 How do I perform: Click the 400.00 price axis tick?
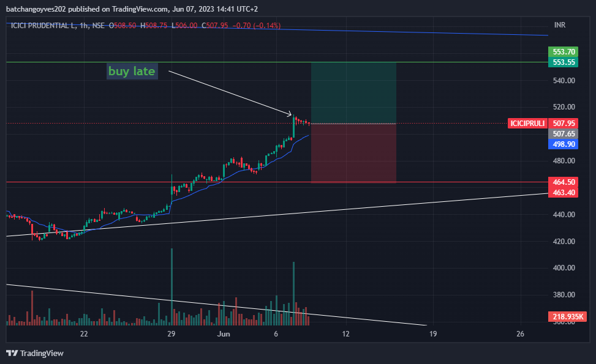(564, 268)
